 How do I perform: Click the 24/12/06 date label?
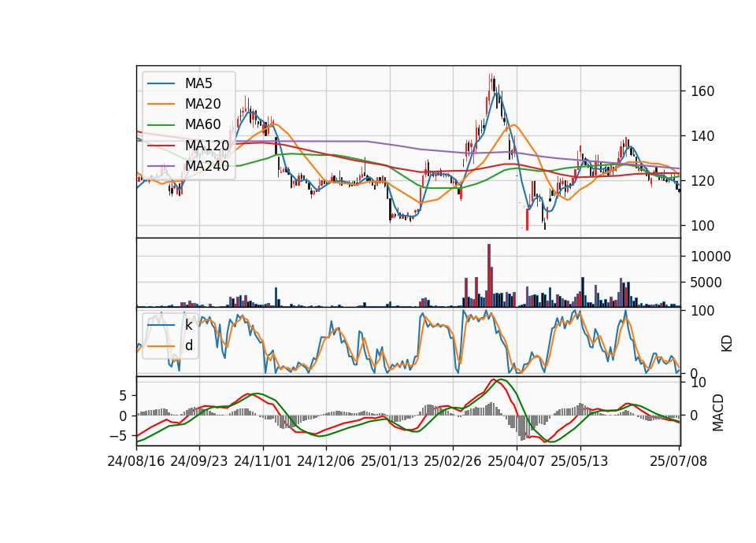326,461
